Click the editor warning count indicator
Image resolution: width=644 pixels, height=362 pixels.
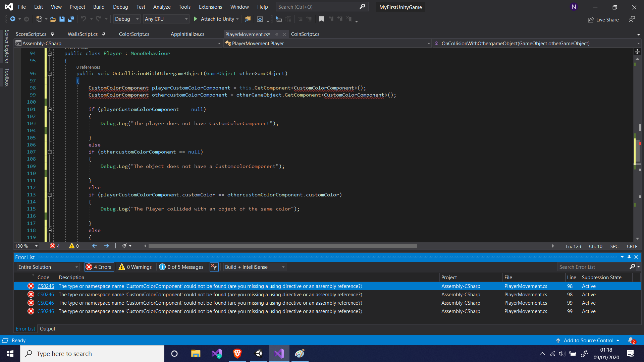(x=74, y=246)
